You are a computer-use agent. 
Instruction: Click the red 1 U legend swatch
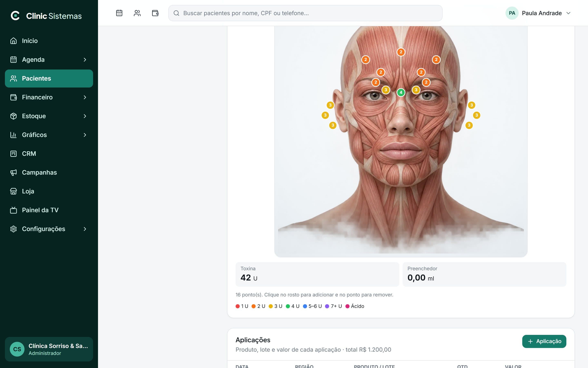pyautogui.click(x=238, y=306)
